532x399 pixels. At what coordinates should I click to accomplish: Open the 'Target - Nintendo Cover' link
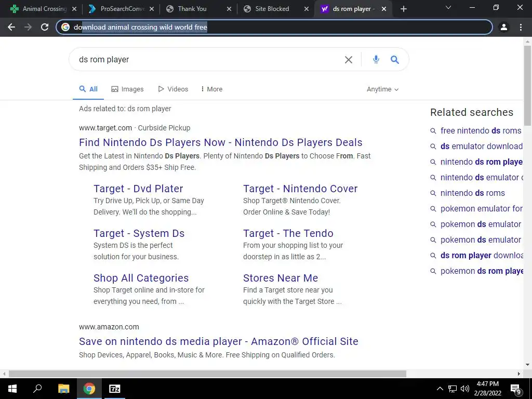pyautogui.click(x=300, y=189)
